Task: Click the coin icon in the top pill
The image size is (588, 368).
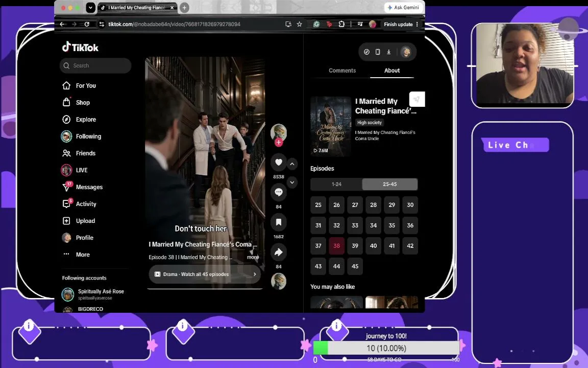Action: [367, 52]
